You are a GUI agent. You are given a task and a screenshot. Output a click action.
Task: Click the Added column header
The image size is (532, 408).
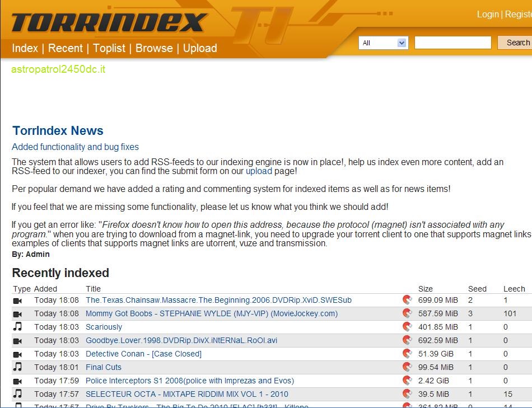[45, 289]
